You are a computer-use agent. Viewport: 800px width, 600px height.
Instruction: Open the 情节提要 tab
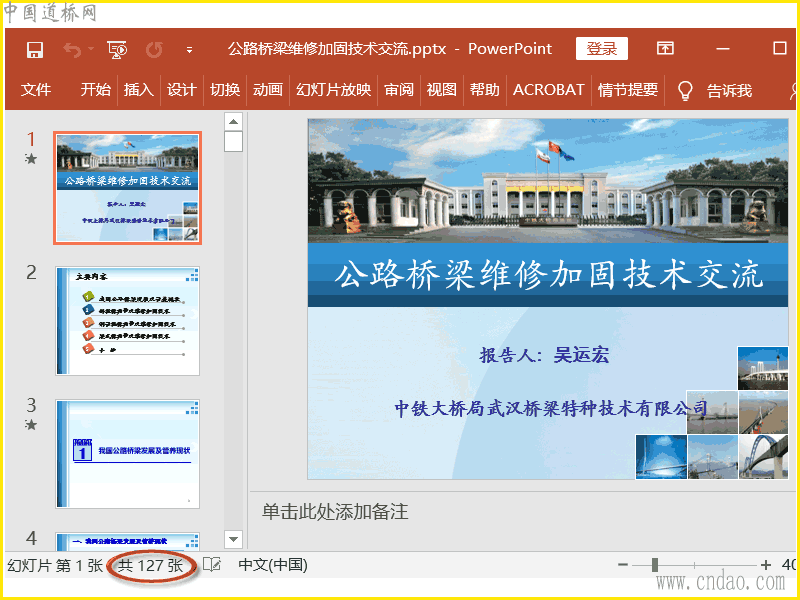coord(628,90)
